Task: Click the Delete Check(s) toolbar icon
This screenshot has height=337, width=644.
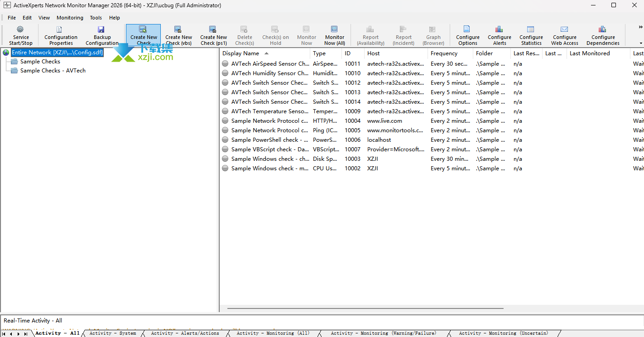Action: pyautogui.click(x=245, y=29)
